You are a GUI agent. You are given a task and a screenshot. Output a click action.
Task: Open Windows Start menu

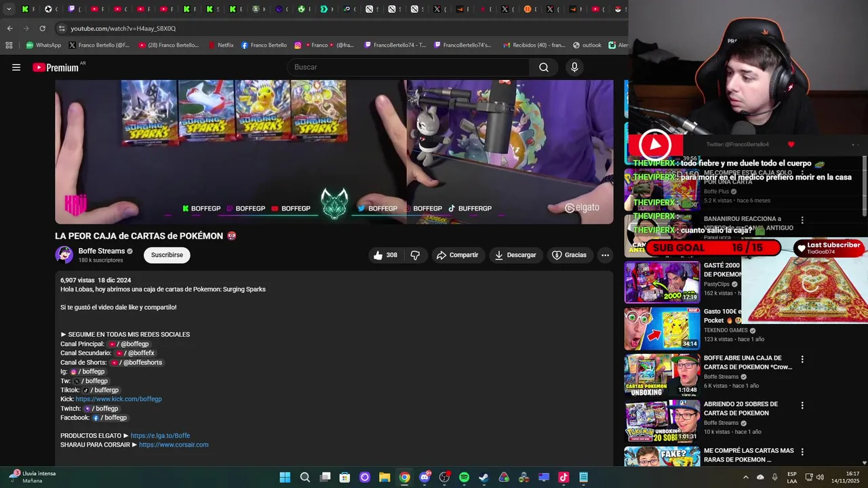285,477
